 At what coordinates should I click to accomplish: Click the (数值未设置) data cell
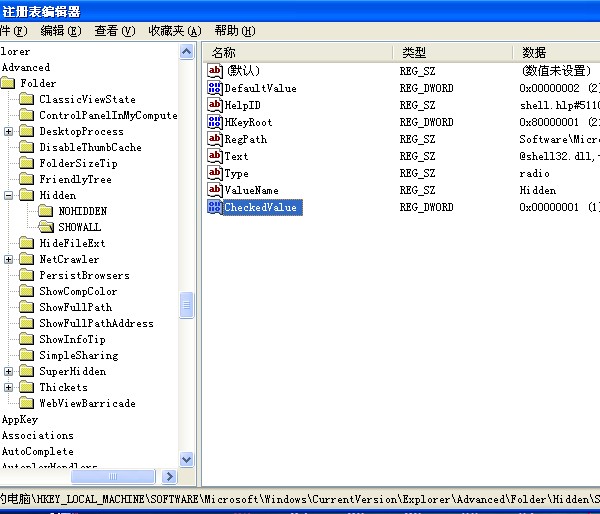click(556, 71)
